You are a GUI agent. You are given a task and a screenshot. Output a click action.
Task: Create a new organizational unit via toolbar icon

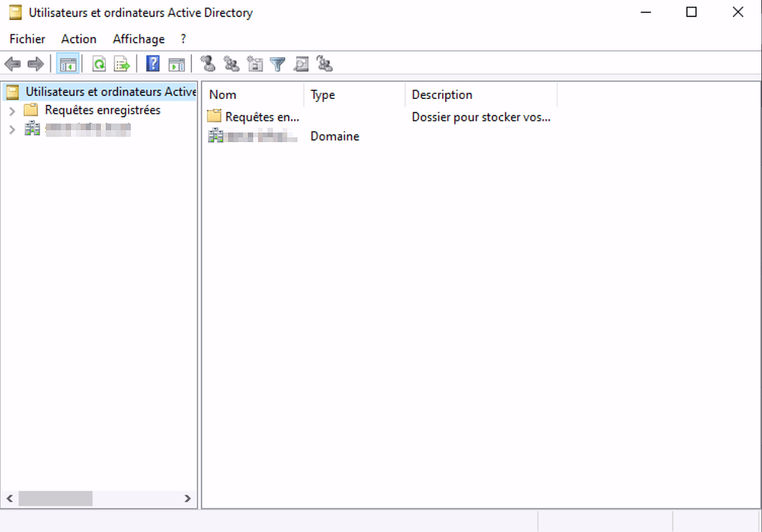pyautogui.click(x=254, y=65)
